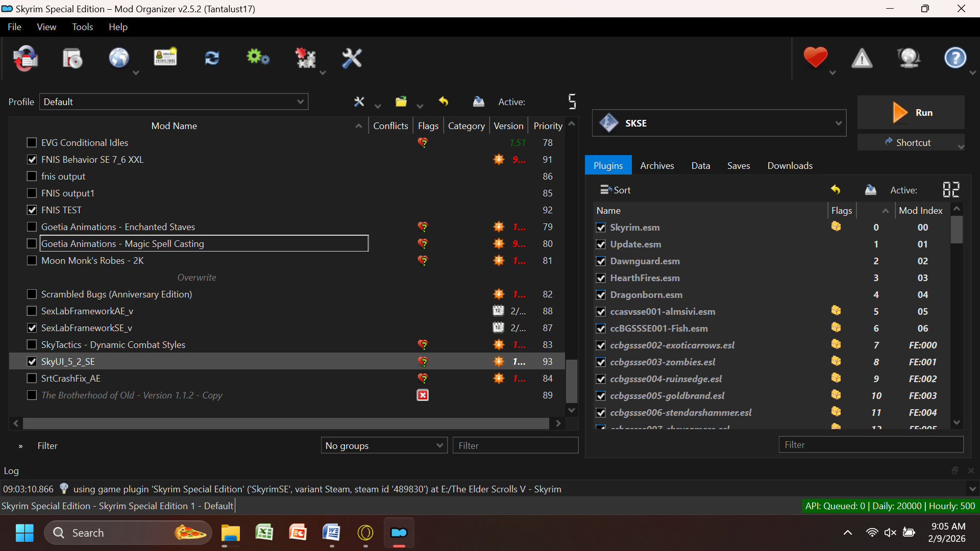Click the red X flag on Brotherhood of Old
This screenshot has width=980, height=551.
(x=423, y=395)
